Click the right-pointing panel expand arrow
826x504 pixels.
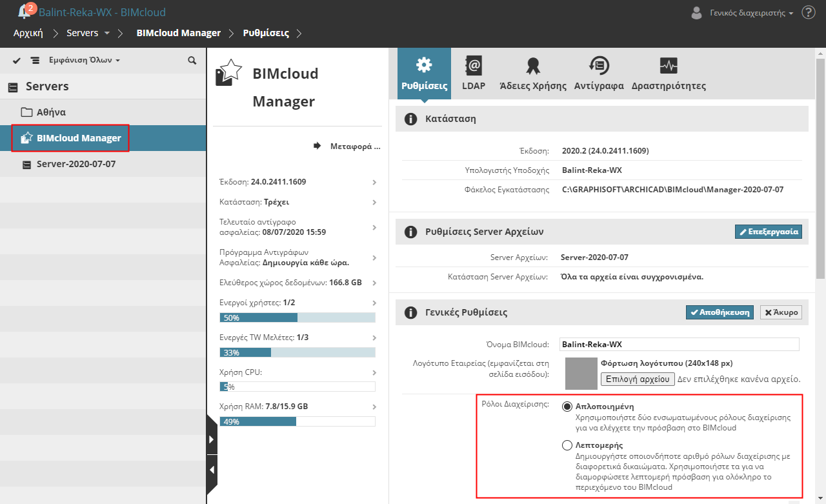211,439
